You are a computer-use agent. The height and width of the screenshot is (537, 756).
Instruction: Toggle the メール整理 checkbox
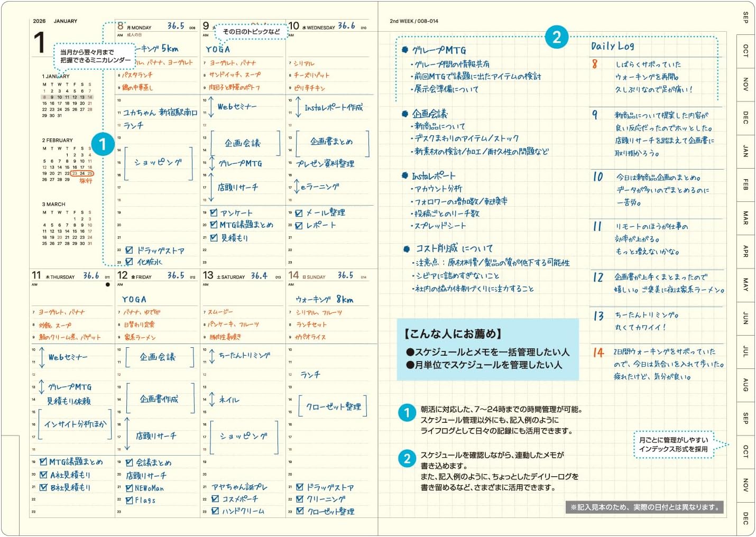(x=299, y=213)
